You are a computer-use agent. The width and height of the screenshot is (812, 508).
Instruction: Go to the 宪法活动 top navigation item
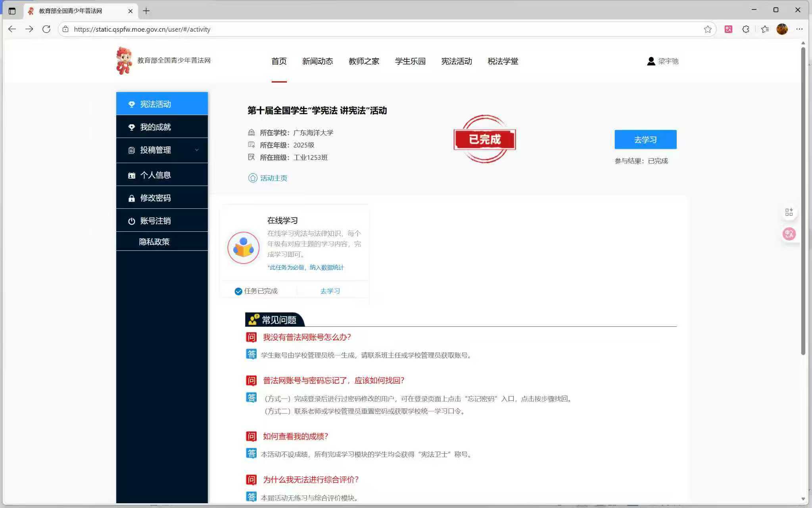coord(457,61)
